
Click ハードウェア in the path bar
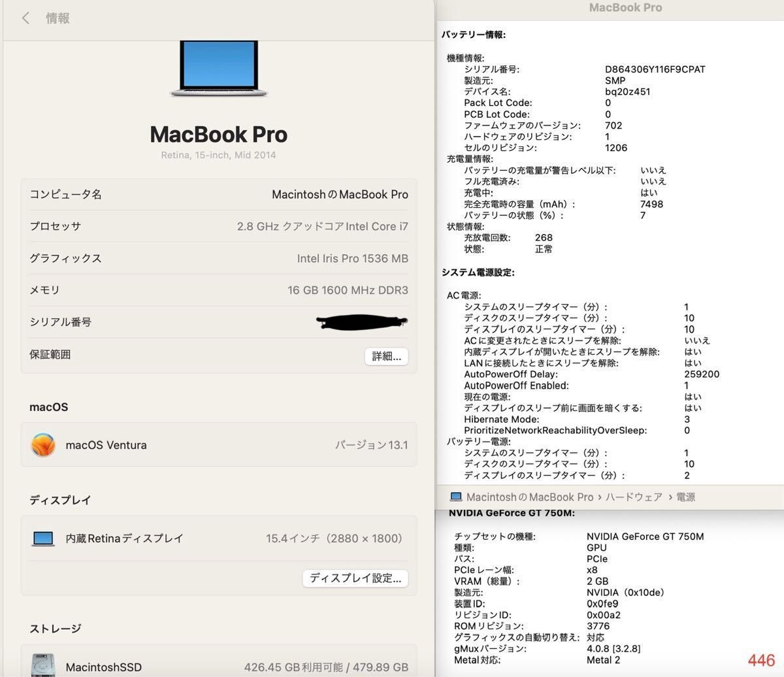[634, 497]
